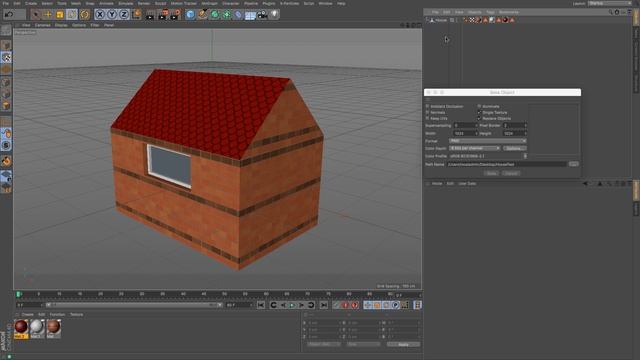Open the Size dropdown in coordinates
Viewport: 640px width, 360px height.
[x=363, y=344]
